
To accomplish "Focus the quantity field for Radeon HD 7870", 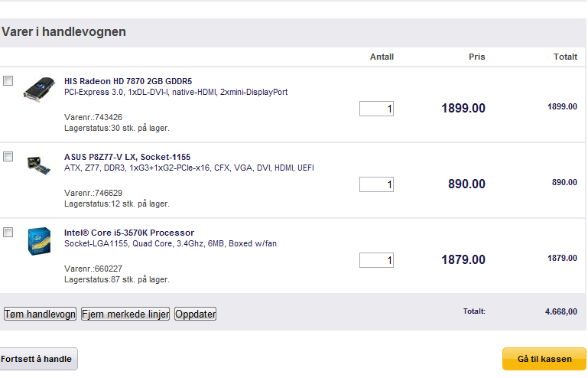I will pos(376,109).
